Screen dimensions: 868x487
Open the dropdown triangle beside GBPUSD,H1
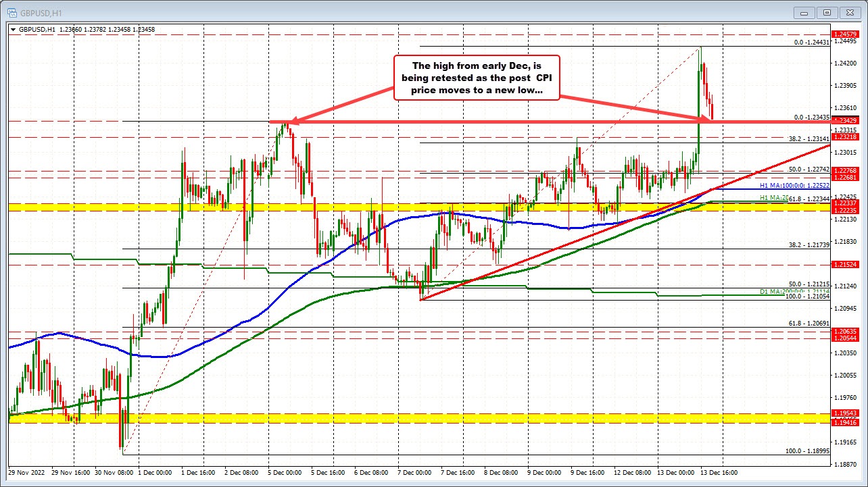[13, 30]
